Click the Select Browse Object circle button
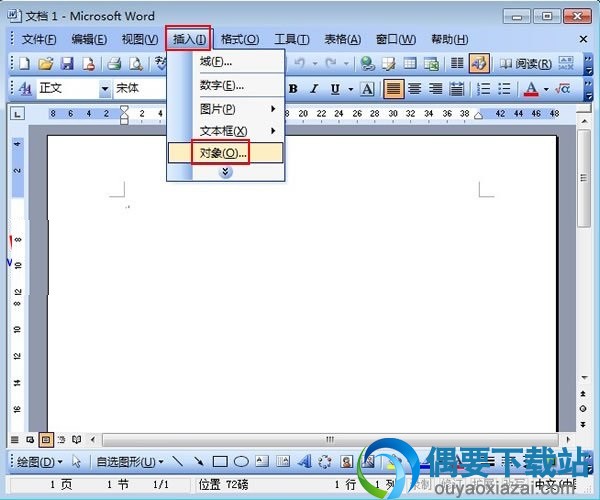Image resolution: width=600 pixels, height=500 pixels. pyautogui.click(x=583, y=409)
